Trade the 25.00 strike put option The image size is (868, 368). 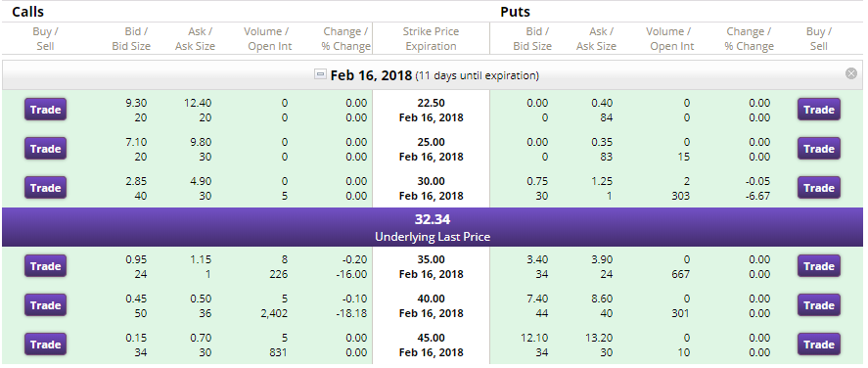(x=819, y=149)
